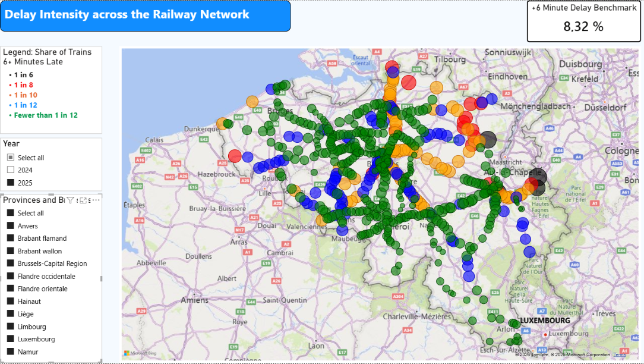Uncheck the Brussels-Capital Region checkbox
The width and height of the screenshot is (644, 364).
point(11,263)
